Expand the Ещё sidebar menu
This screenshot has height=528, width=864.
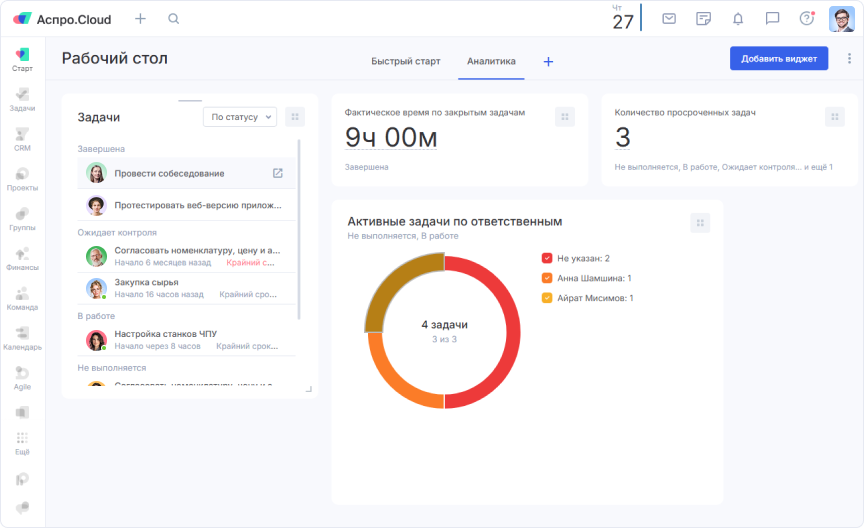(x=22, y=442)
